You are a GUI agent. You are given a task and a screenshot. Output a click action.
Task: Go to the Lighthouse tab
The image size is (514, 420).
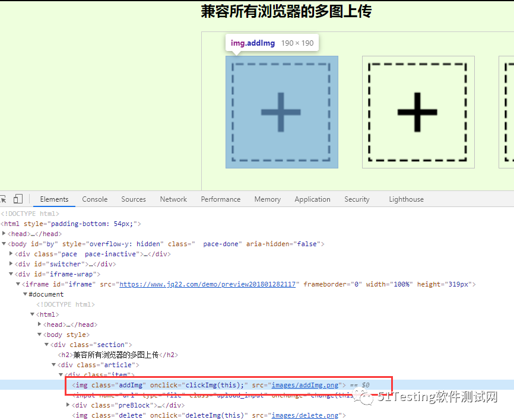tap(406, 199)
